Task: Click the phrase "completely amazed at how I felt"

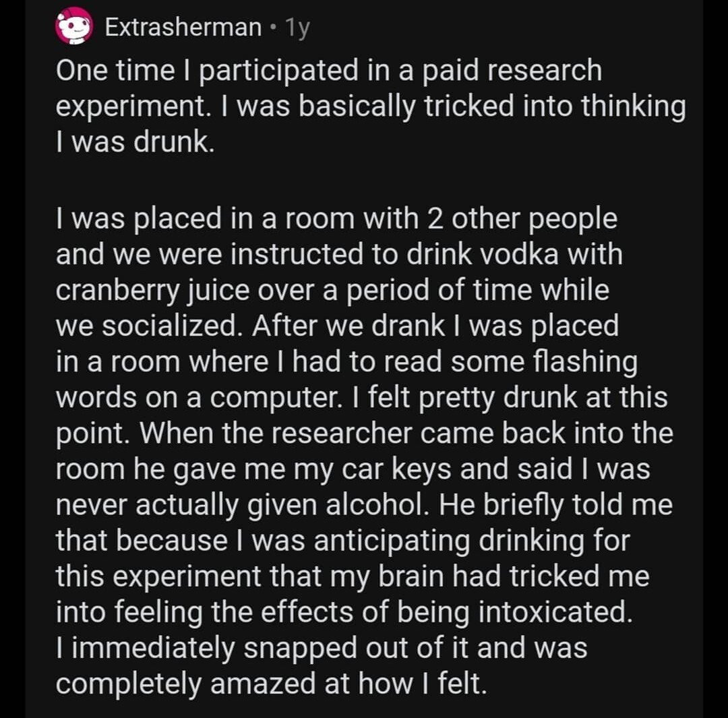Action: 270,684
